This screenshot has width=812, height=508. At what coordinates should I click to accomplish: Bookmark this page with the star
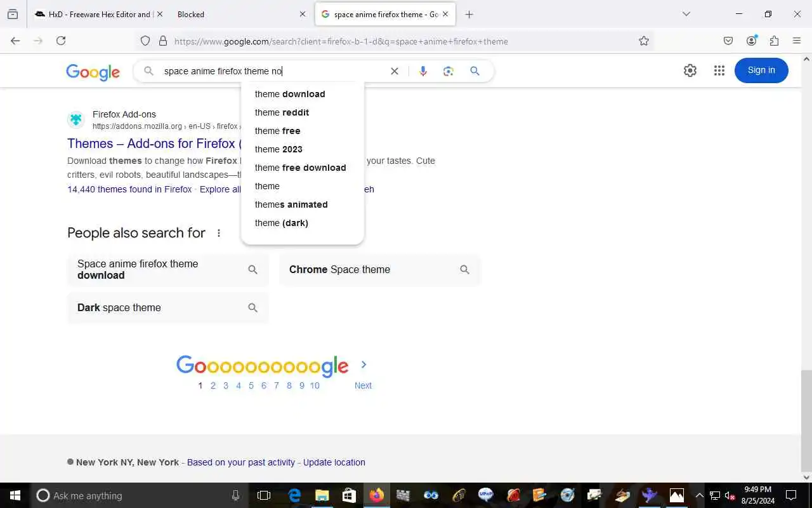[644, 41]
